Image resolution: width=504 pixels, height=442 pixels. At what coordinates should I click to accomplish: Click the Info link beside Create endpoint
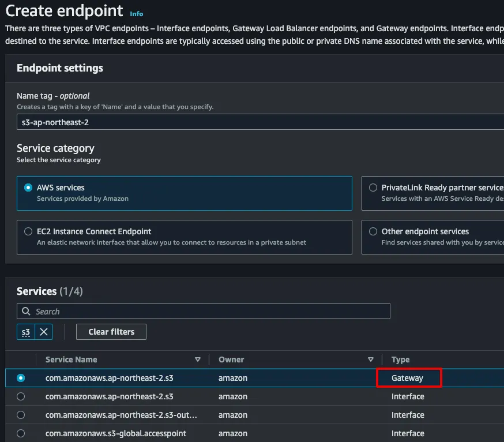(137, 14)
